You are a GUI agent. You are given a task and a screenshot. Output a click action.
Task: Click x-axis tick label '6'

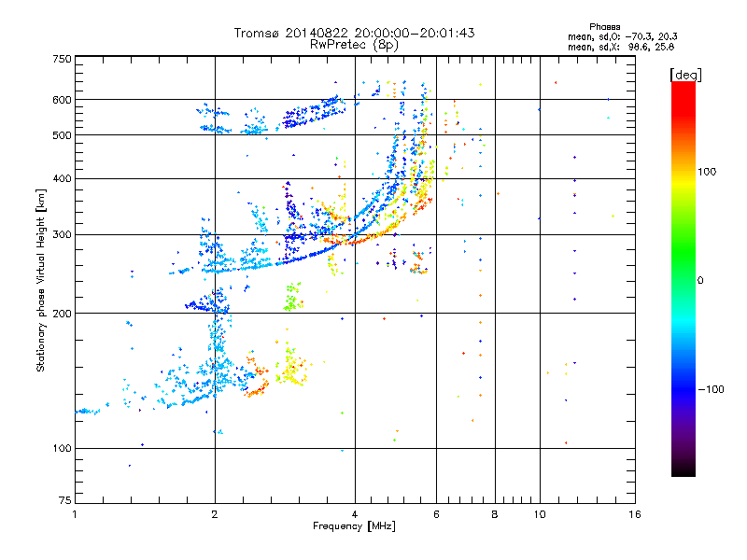436,514
